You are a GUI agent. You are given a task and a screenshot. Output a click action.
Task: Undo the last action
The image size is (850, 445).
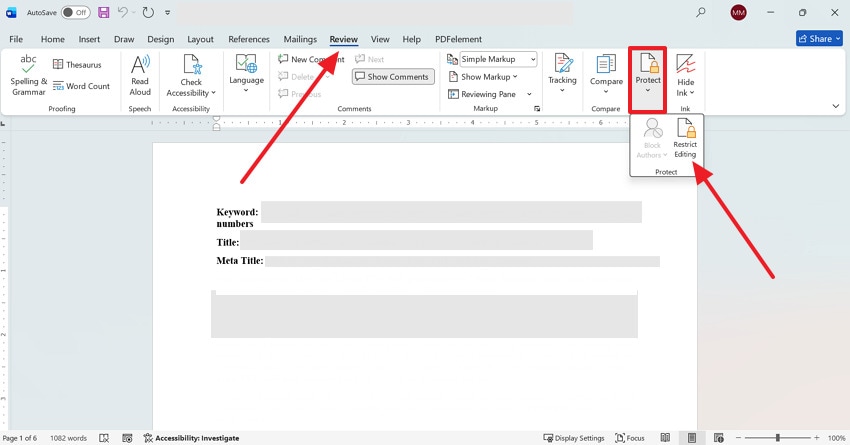[123, 12]
